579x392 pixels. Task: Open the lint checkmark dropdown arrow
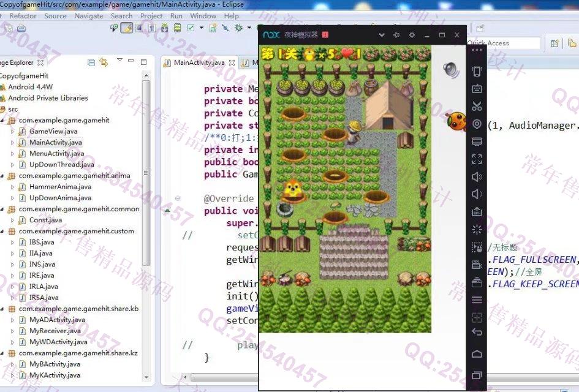coord(201,28)
